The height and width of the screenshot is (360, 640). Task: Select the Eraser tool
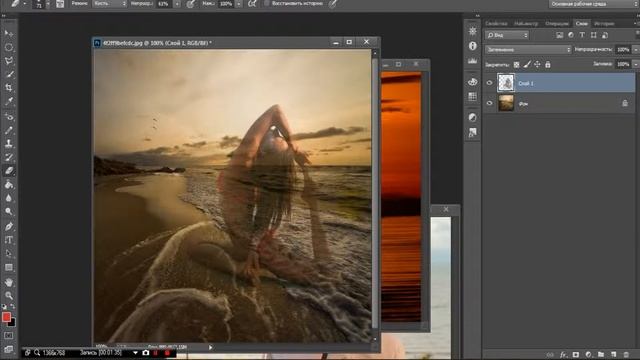pyautogui.click(x=8, y=171)
